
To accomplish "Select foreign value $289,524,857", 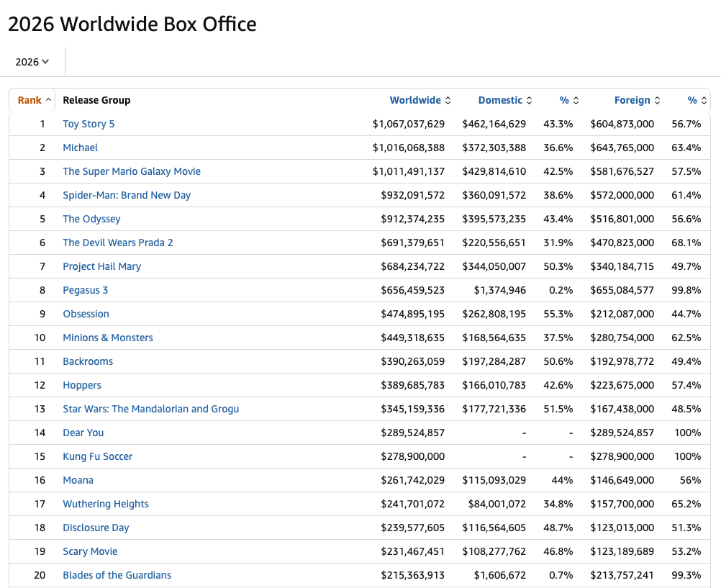I will click(622, 433).
